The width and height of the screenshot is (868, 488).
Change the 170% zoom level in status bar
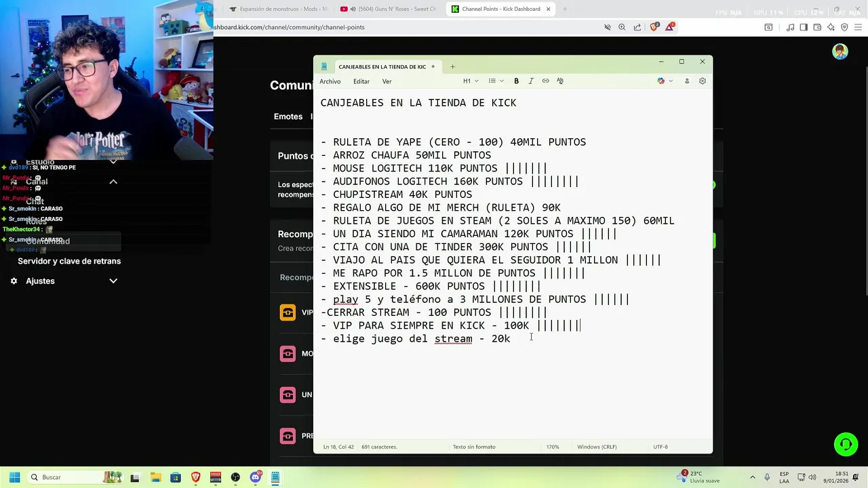point(553,447)
